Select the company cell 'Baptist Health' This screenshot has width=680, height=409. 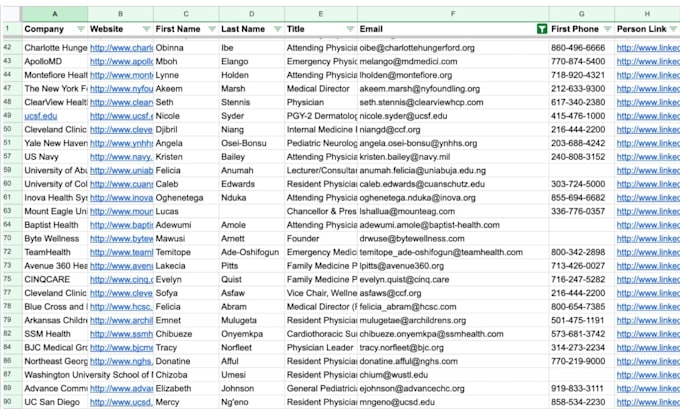tap(55, 225)
